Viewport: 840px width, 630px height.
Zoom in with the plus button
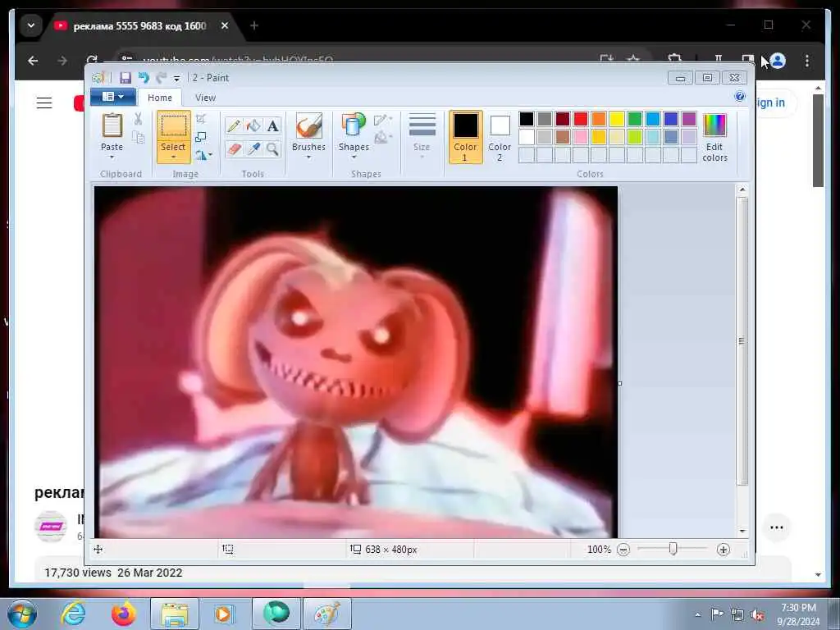tap(724, 550)
